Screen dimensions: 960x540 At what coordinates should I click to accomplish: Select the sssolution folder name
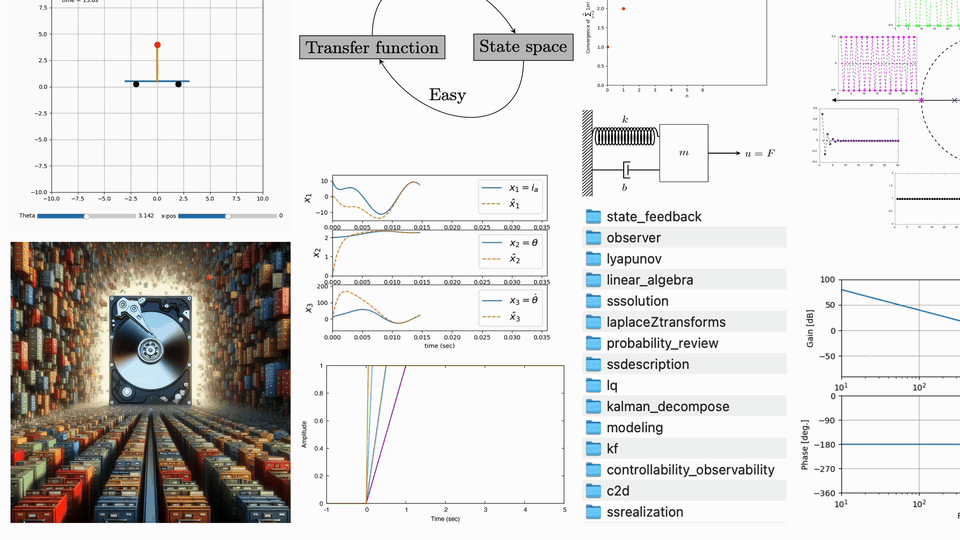637,301
